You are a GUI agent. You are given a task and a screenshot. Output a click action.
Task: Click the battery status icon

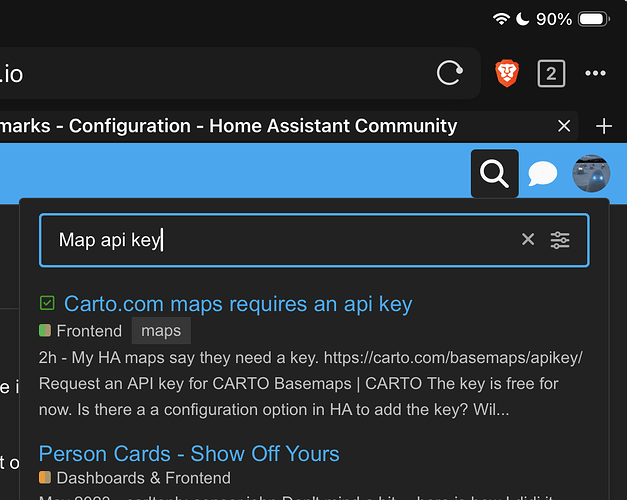pos(594,19)
